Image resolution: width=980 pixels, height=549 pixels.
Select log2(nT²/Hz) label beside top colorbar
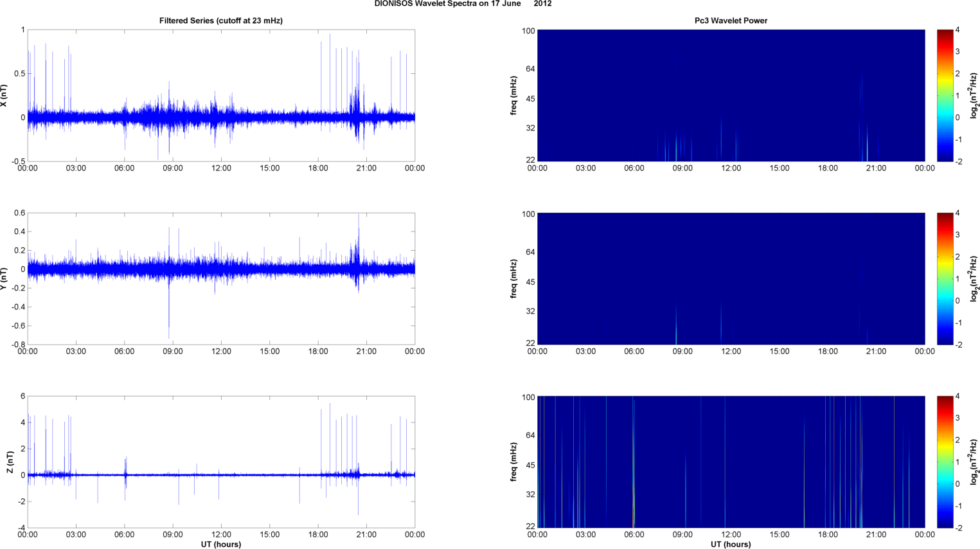click(x=974, y=96)
